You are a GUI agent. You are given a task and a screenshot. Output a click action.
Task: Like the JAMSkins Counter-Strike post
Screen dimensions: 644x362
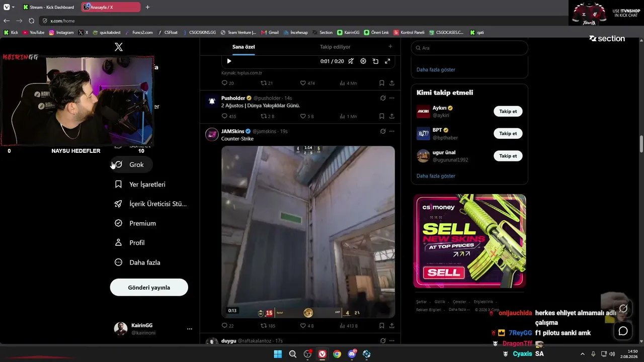[x=303, y=326]
